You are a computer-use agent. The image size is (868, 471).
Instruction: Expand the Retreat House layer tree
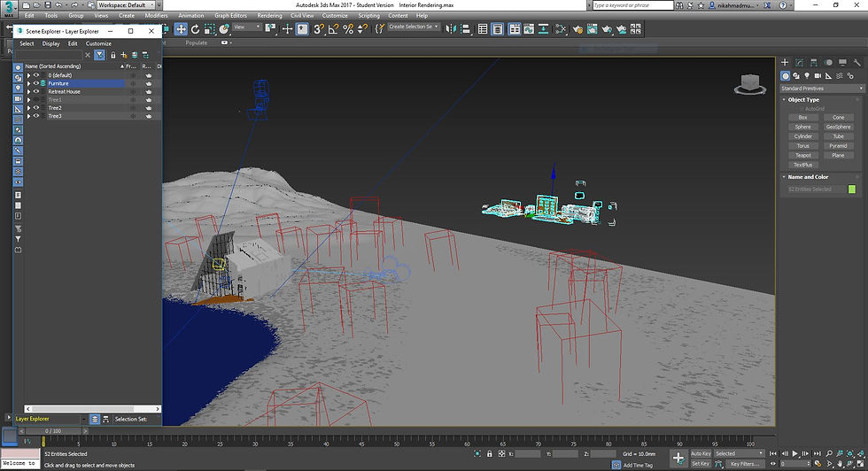28,92
